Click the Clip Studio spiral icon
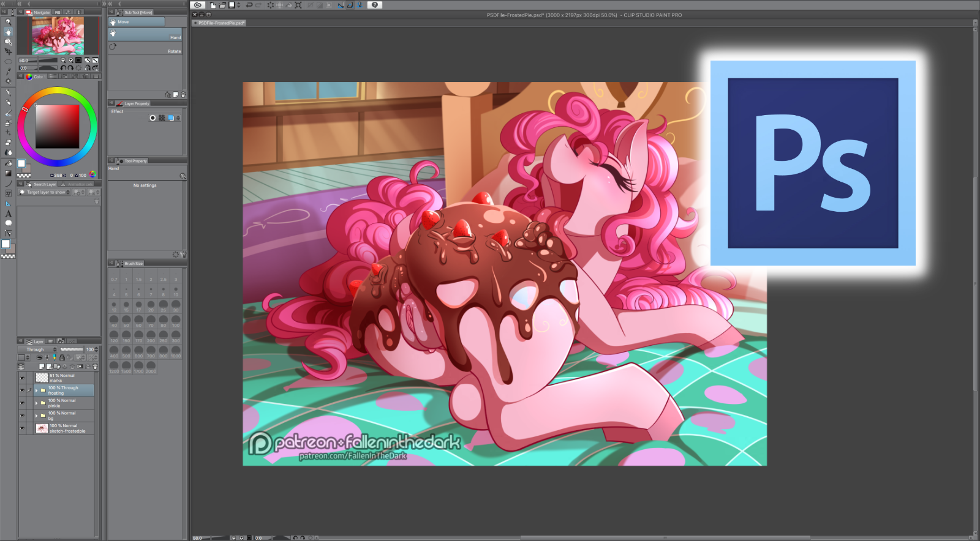 click(198, 5)
